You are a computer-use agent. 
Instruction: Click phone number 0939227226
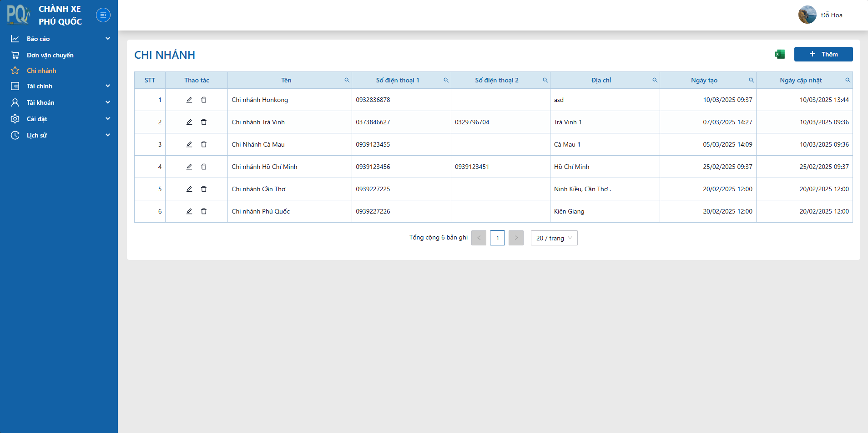click(373, 211)
